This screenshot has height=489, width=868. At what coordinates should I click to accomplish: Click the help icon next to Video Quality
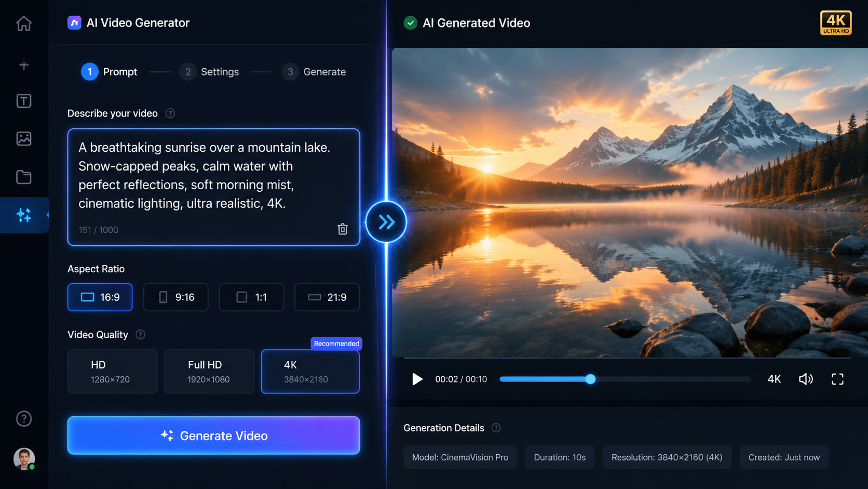coord(141,335)
